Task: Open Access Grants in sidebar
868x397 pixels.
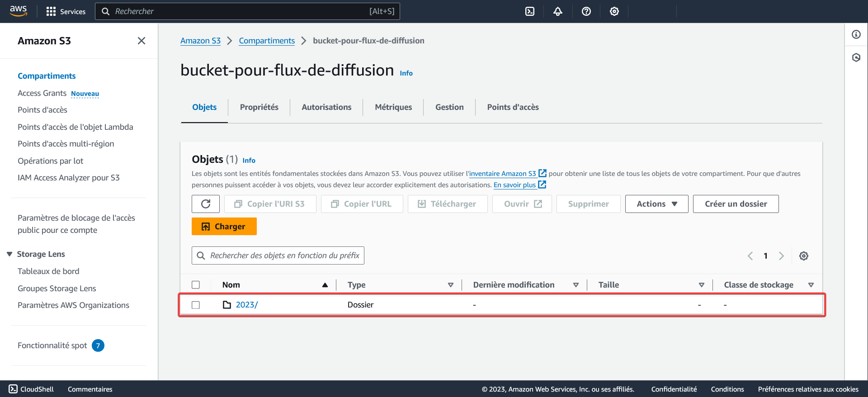Action: 42,93
